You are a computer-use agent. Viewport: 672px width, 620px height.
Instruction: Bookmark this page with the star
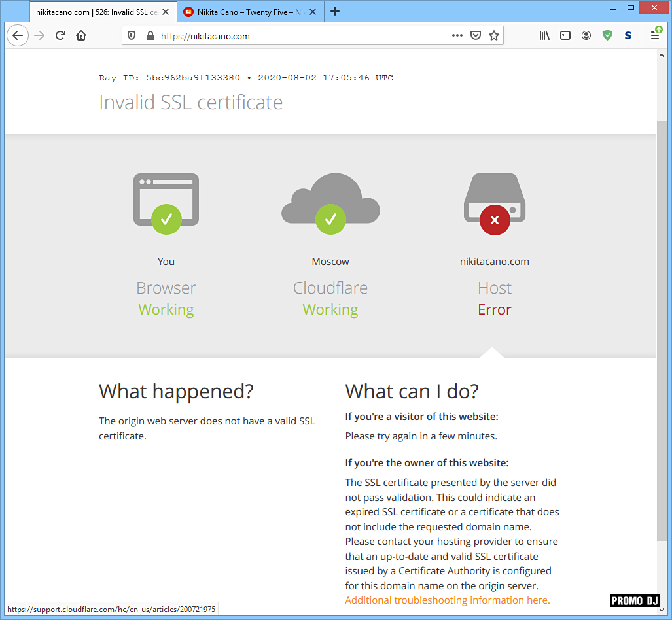point(494,36)
